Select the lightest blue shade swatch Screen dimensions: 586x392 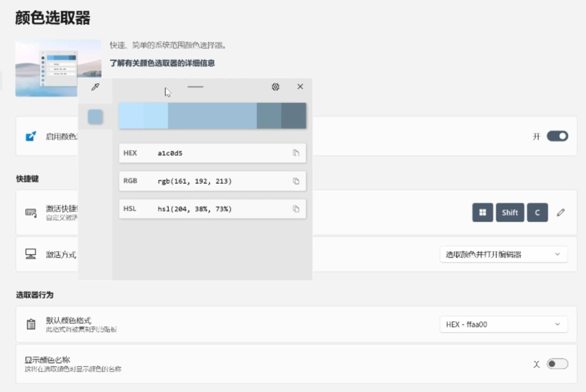pyautogui.click(x=131, y=115)
